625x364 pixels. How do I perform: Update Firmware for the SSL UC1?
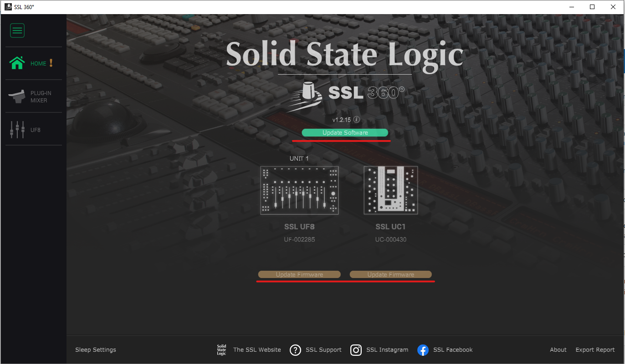(390, 274)
